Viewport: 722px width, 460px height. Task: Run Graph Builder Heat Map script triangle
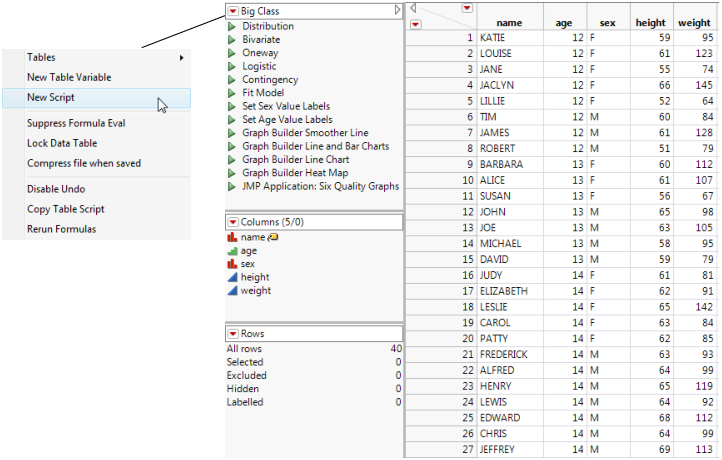(232, 172)
